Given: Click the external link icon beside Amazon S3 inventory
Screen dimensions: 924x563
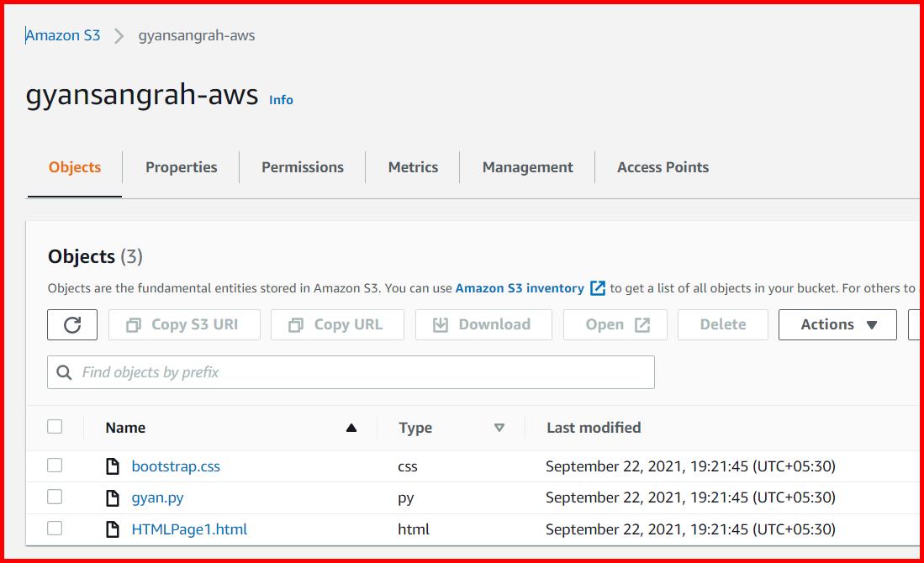Looking at the screenshot, I should click(x=598, y=287).
